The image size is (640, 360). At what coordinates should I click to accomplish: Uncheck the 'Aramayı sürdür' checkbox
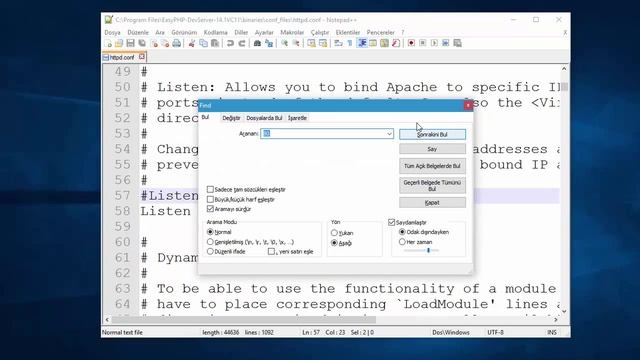(210, 209)
